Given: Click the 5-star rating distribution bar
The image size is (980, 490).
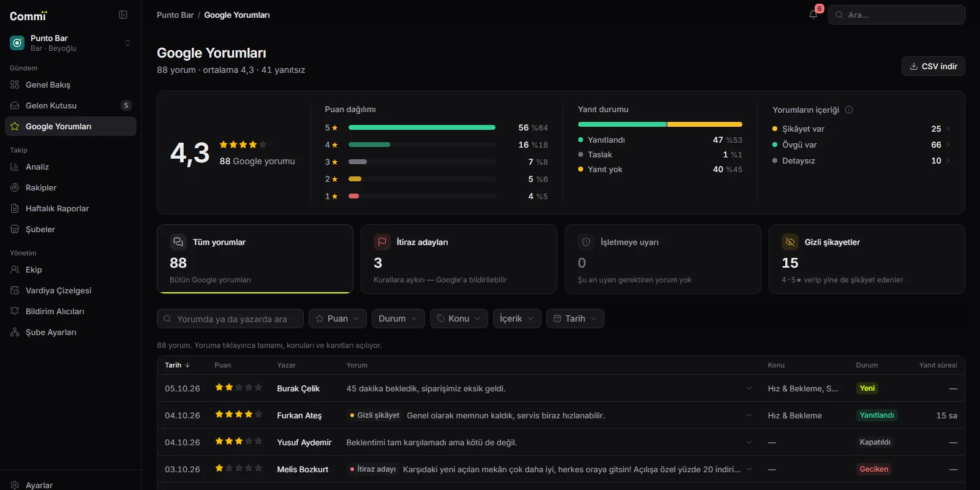Looking at the screenshot, I should click(422, 127).
